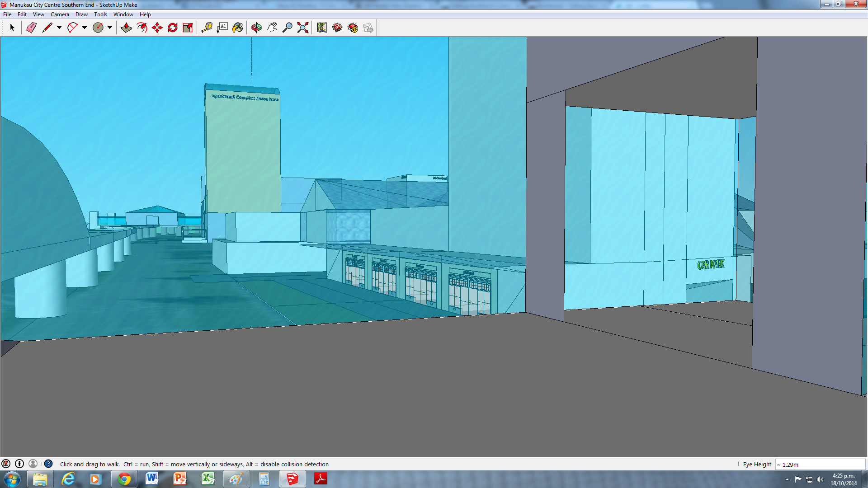Expand the Circle shape tool dropdown
This screenshot has width=868, height=488.
click(110, 28)
